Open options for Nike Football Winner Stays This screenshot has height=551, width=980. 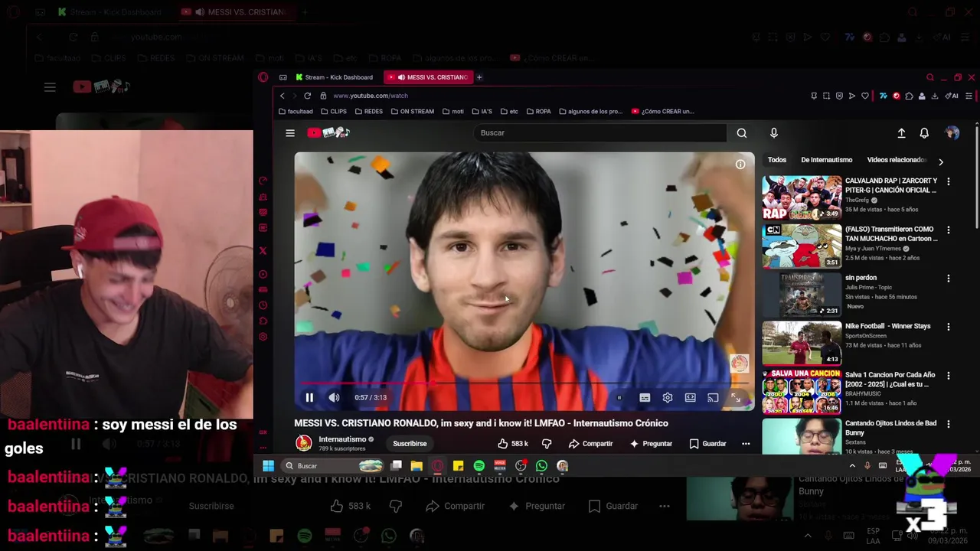(x=949, y=327)
